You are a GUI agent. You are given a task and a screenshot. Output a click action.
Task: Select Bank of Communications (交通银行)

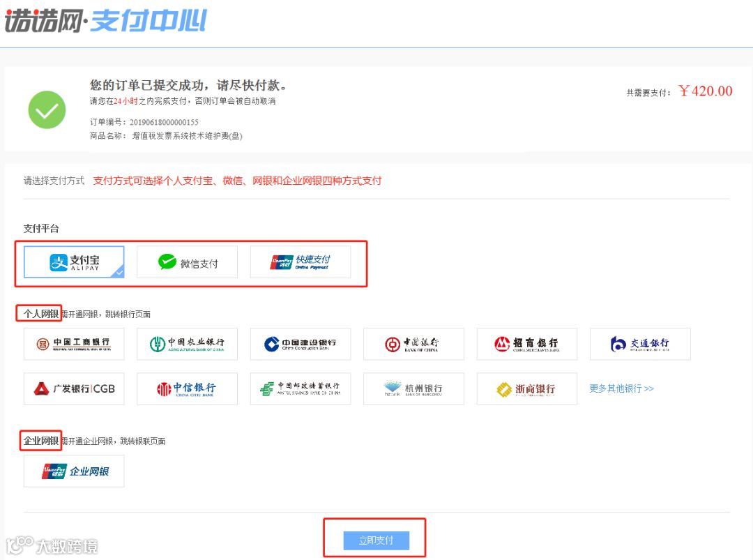(640, 344)
